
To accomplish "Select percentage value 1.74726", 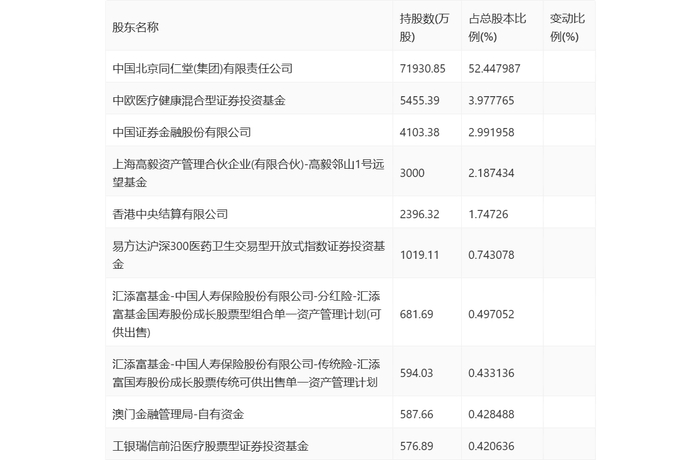I will (x=488, y=214).
